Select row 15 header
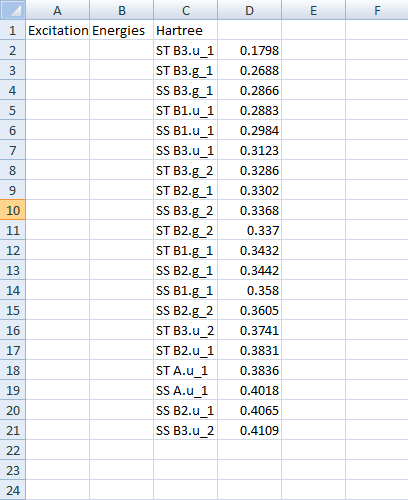 [13, 310]
